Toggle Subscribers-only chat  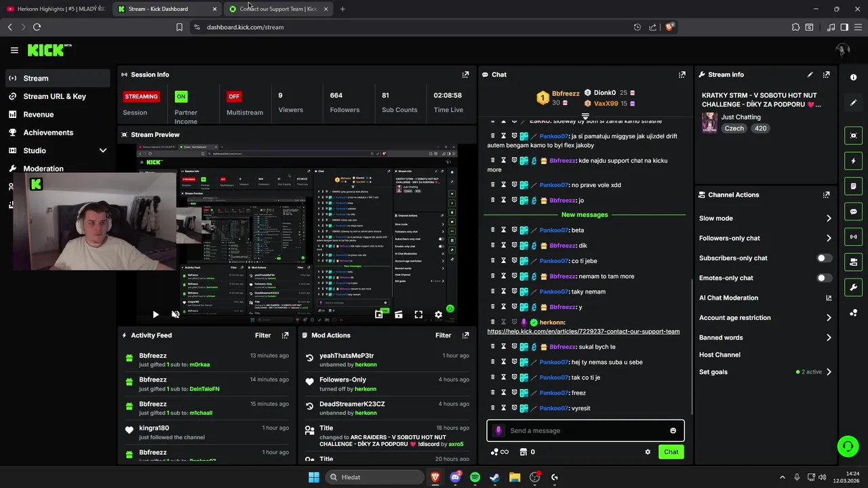point(824,258)
